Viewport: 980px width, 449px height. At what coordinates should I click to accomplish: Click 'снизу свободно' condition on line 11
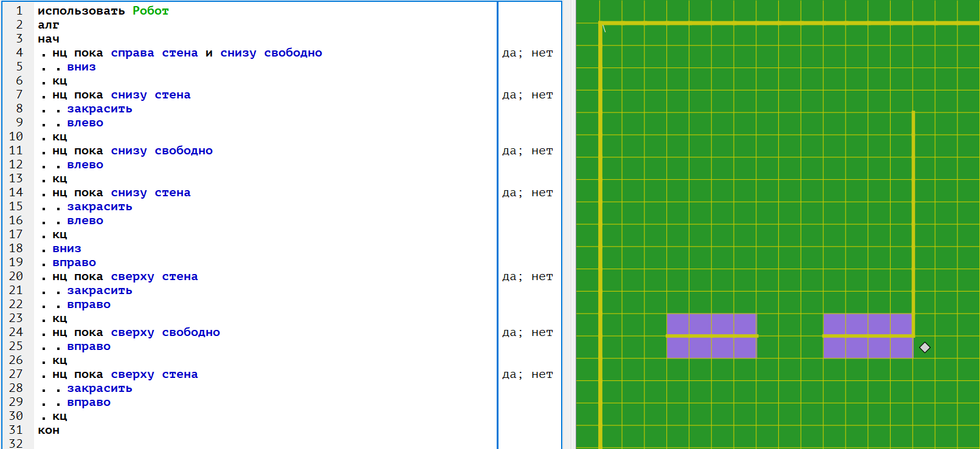[162, 151]
